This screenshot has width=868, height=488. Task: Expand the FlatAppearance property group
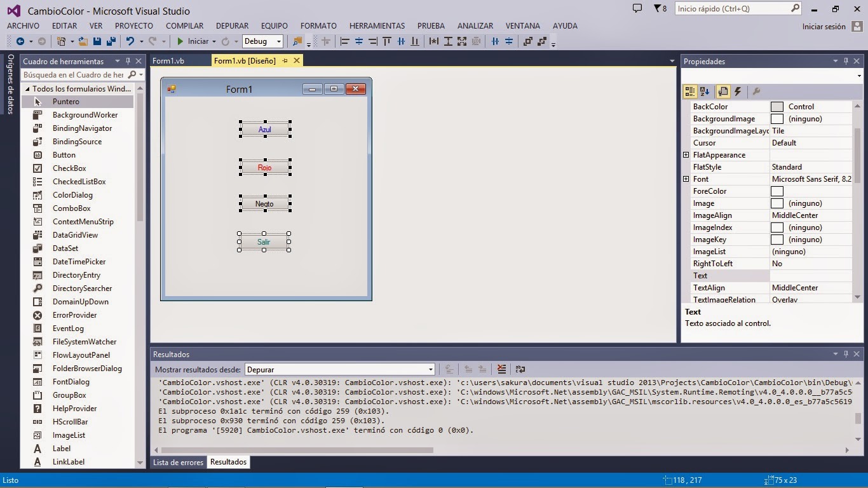686,154
